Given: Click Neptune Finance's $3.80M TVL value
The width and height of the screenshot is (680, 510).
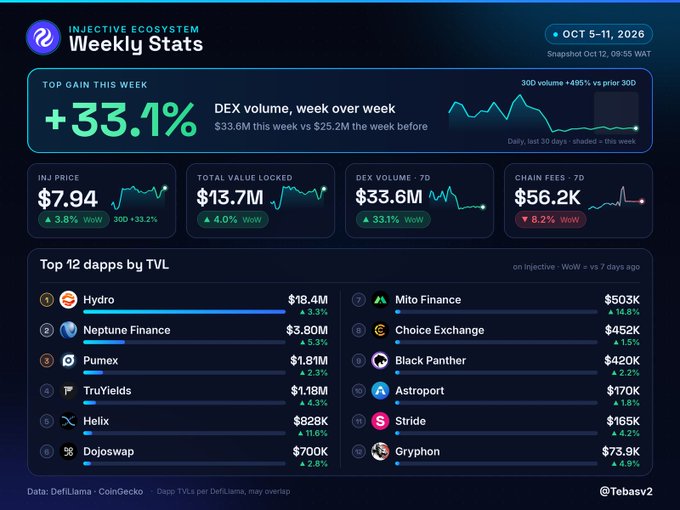Looking at the screenshot, I should tap(307, 330).
